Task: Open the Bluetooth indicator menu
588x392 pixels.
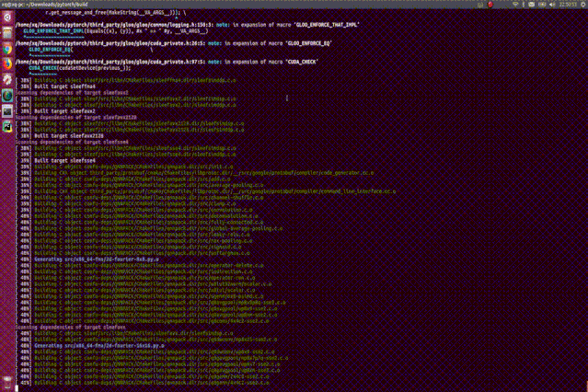Action: click(x=524, y=5)
